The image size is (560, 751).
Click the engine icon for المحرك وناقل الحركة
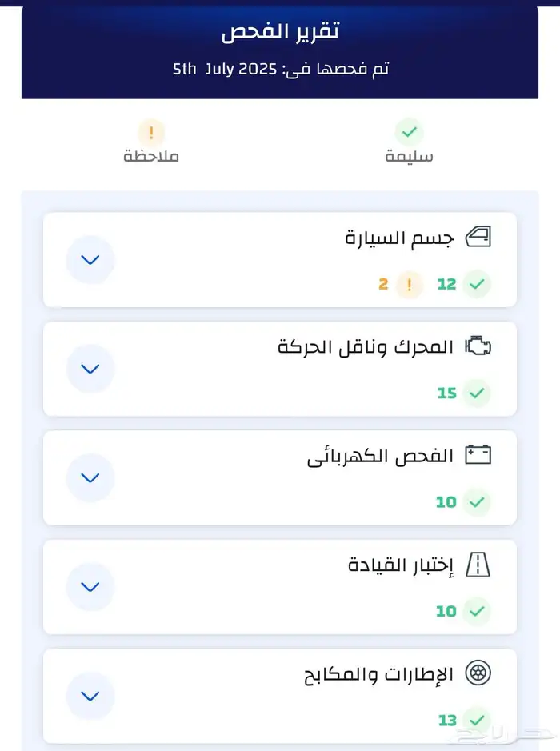[x=478, y=346]
